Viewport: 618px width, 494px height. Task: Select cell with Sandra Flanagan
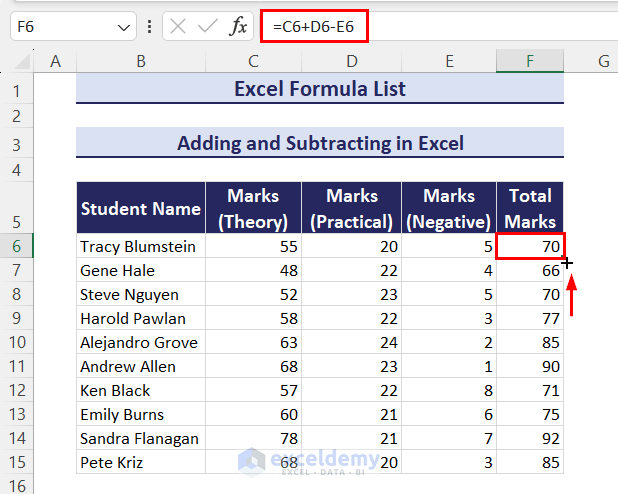pyautogui.click(x=141, y=438)
